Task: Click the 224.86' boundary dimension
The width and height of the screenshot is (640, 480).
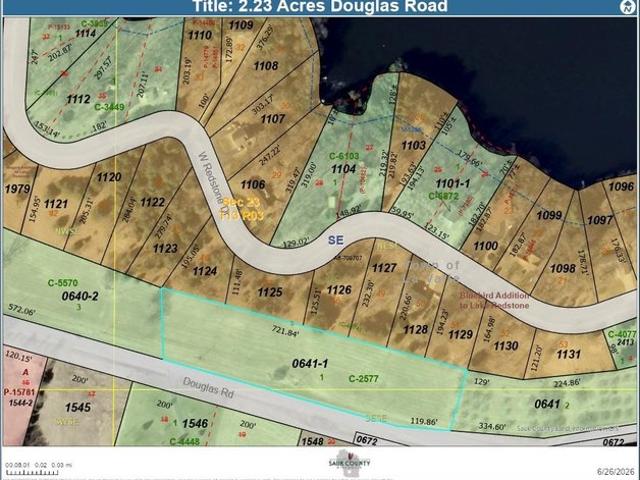Action: click(x=567, y=383)
